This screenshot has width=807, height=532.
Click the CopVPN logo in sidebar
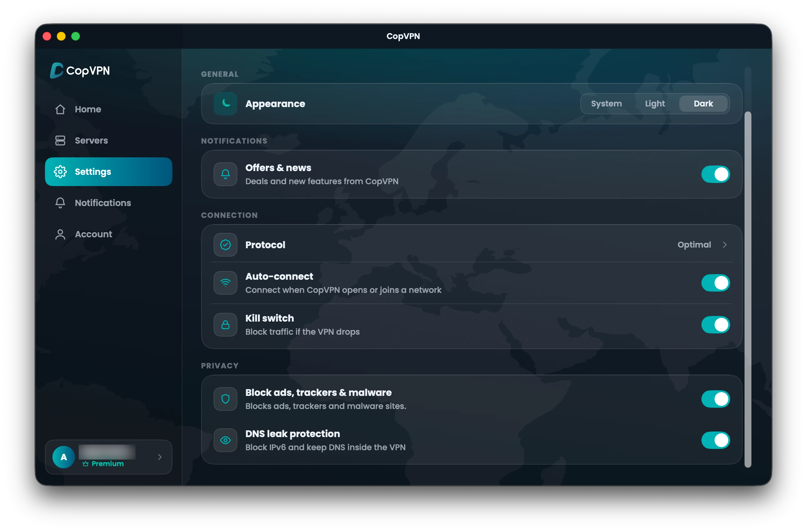80,70
